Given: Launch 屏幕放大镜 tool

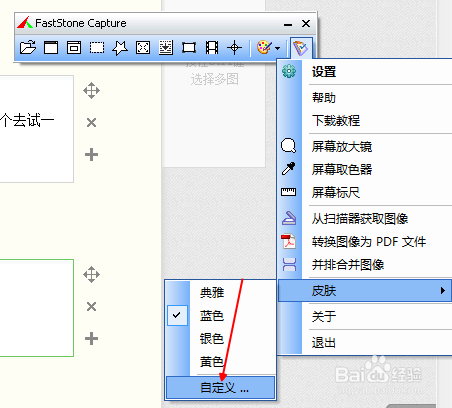Looking at the screenshot, I should [x=365, y=146].
